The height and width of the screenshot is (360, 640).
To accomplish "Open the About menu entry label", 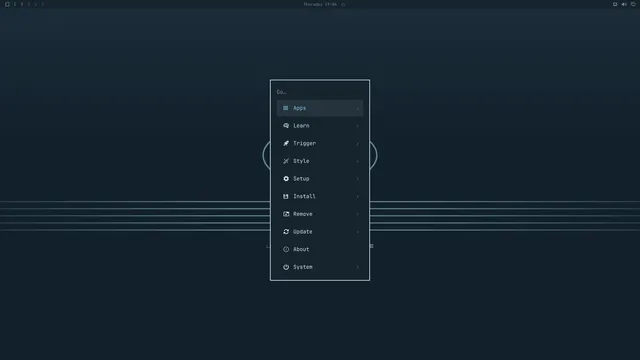I will pyautogui.click(x=301, y=249).
